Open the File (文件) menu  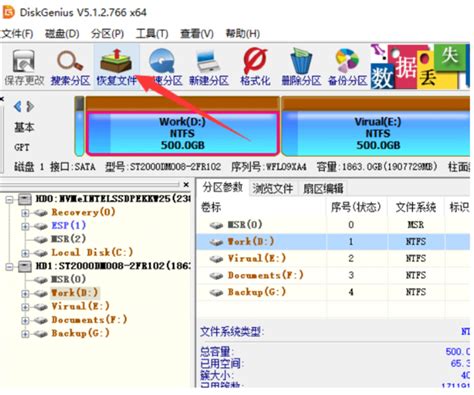point(17,33)
